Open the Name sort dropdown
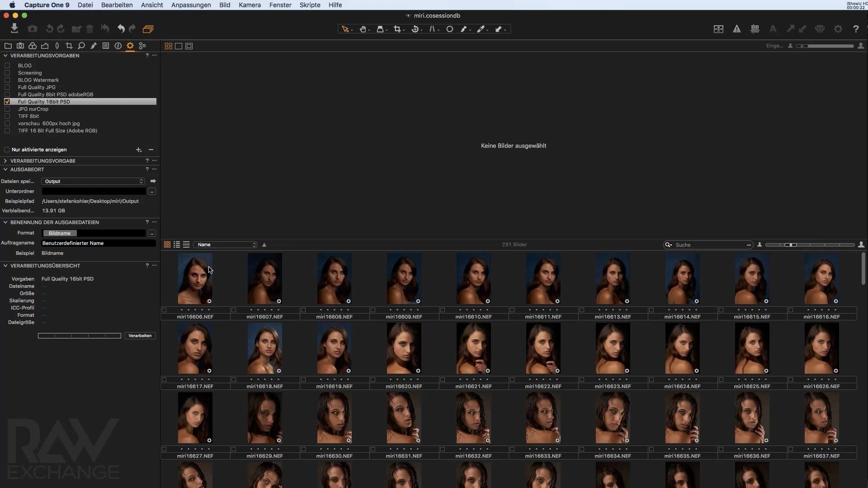868x488 pixels. (x=225, y=244)
